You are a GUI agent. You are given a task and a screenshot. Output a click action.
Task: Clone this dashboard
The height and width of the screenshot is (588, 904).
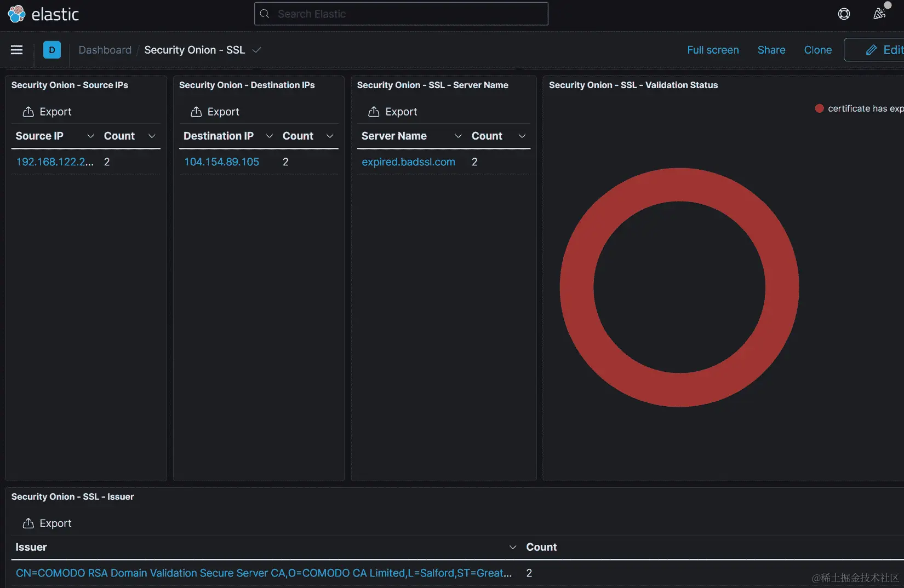click(x=817, y=50)
